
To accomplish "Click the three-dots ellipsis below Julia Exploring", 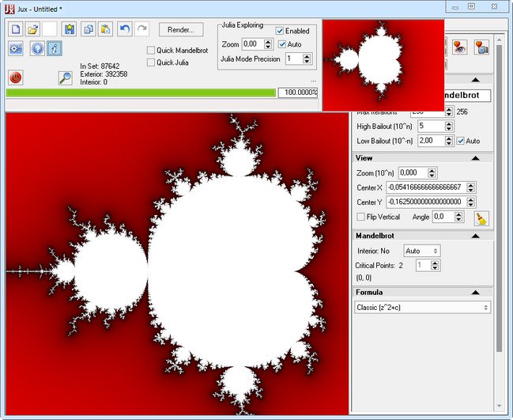I will 314,81.
